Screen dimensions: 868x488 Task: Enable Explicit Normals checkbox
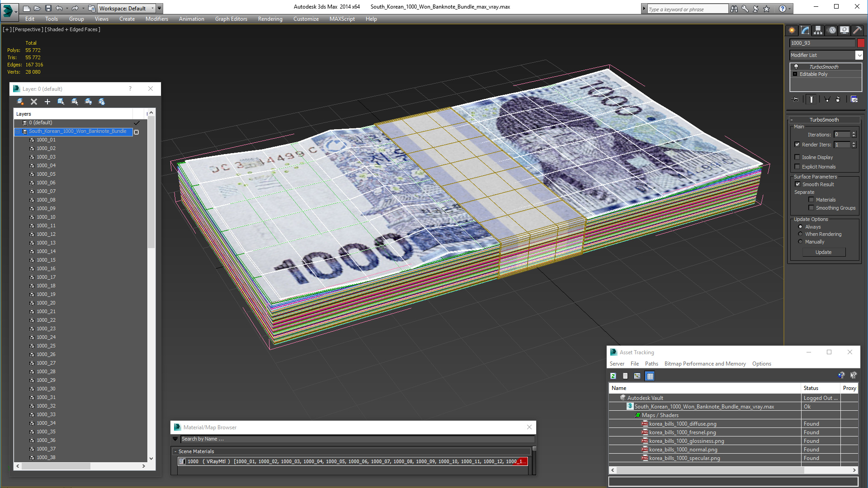pos(797,167)
